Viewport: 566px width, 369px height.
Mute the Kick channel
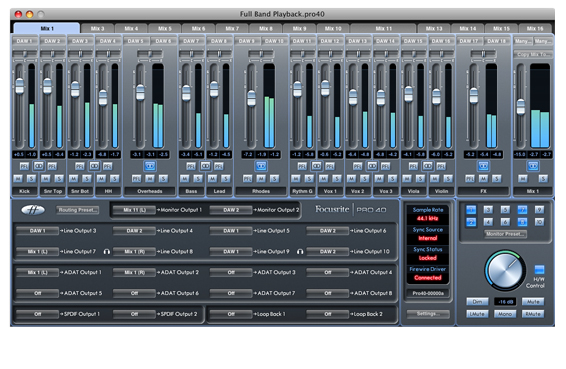pyautogui.click(x=18, y=178)
